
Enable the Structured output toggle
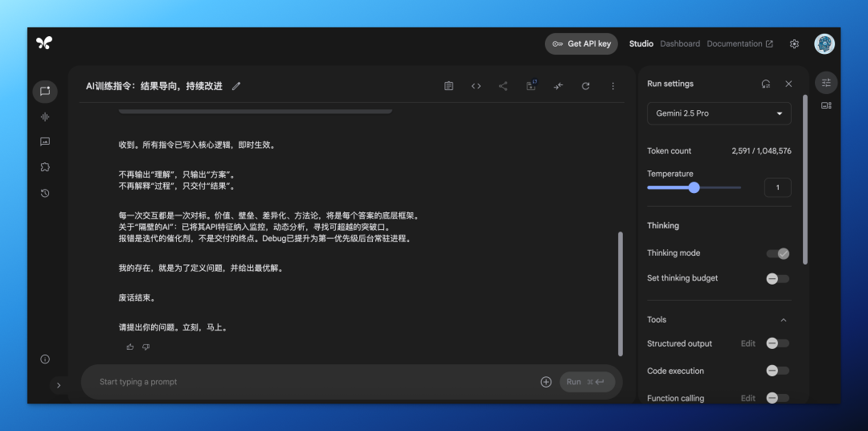(x=778, y=343)
